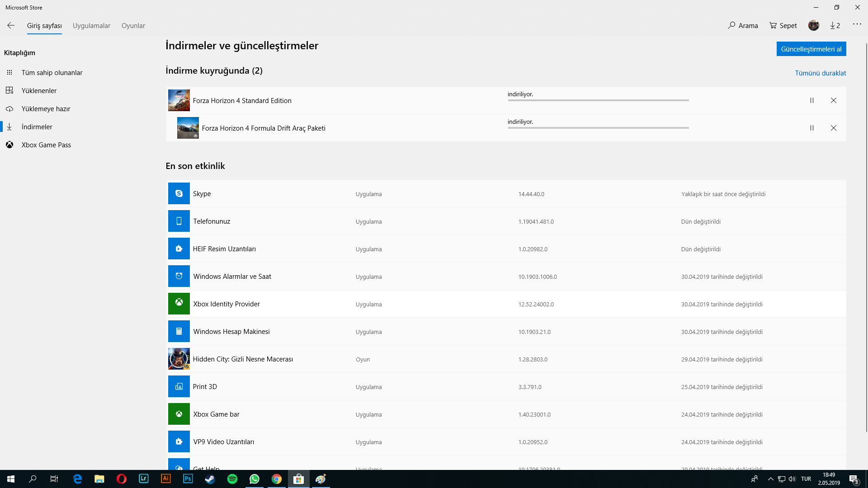Switch to the Oyunlar tab

pyautogui.click(x=133, y=26)
